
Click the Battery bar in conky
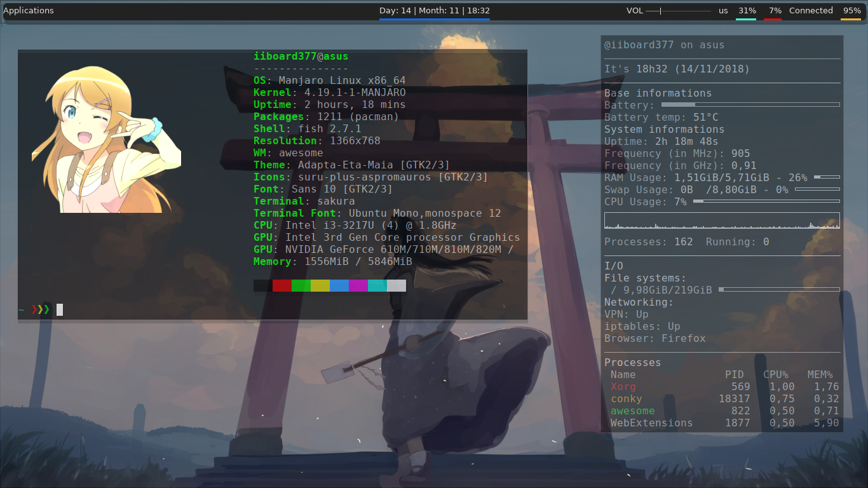(x=750, y=105)
